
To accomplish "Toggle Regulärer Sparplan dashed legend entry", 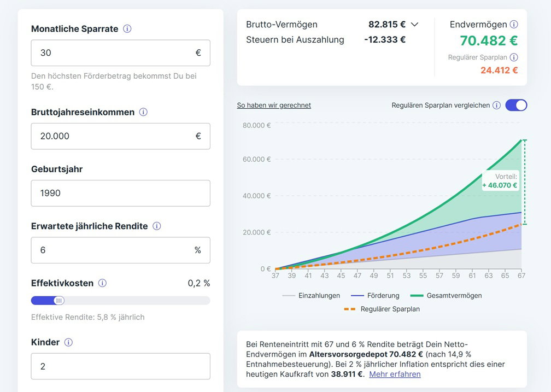I will (x=382, y=309).
